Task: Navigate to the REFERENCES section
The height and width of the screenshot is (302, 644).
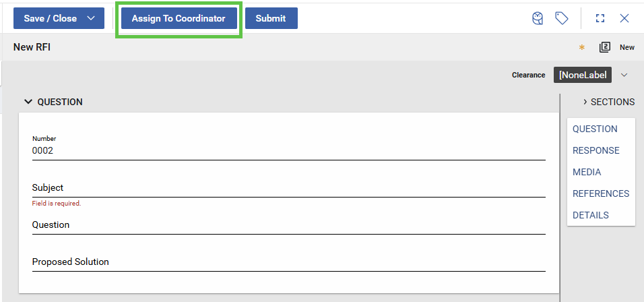Action: pyautogui.click(x=600, y=193)
